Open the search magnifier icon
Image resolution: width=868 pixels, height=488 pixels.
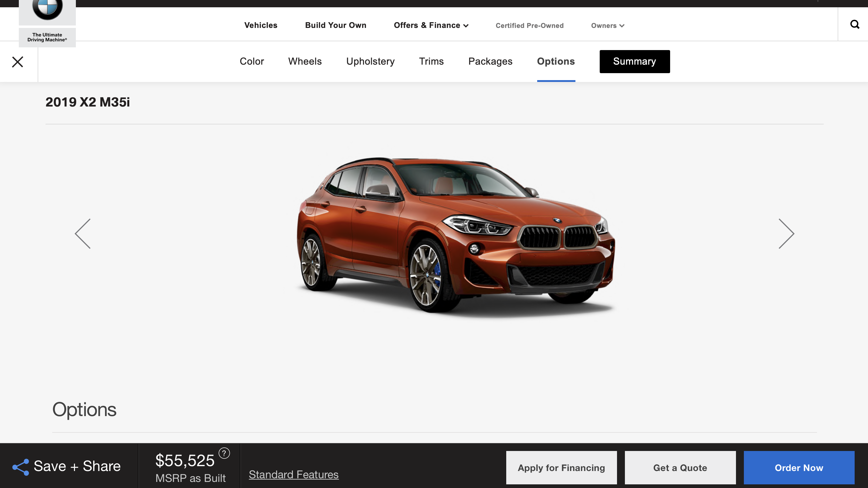pyautogui.click(x=855, y=24)
